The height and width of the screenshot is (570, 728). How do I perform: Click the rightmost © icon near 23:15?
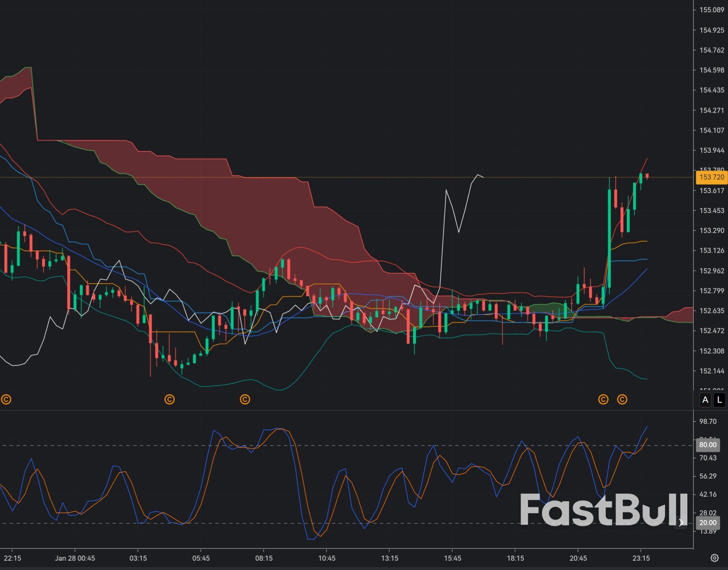tap(622, 399)
